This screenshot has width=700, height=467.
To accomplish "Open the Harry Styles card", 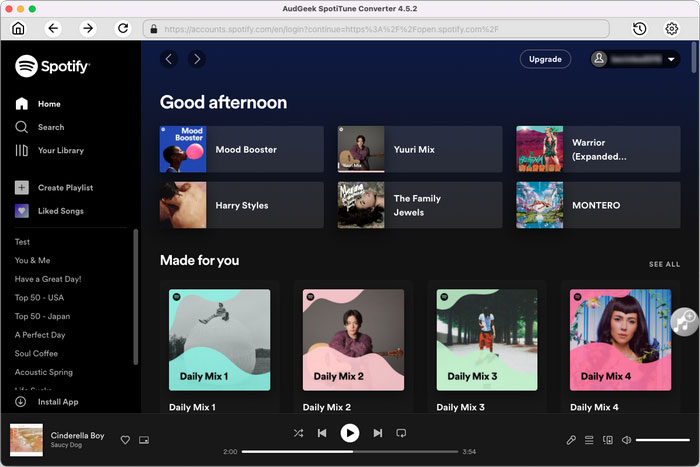I will coord(242,205).
